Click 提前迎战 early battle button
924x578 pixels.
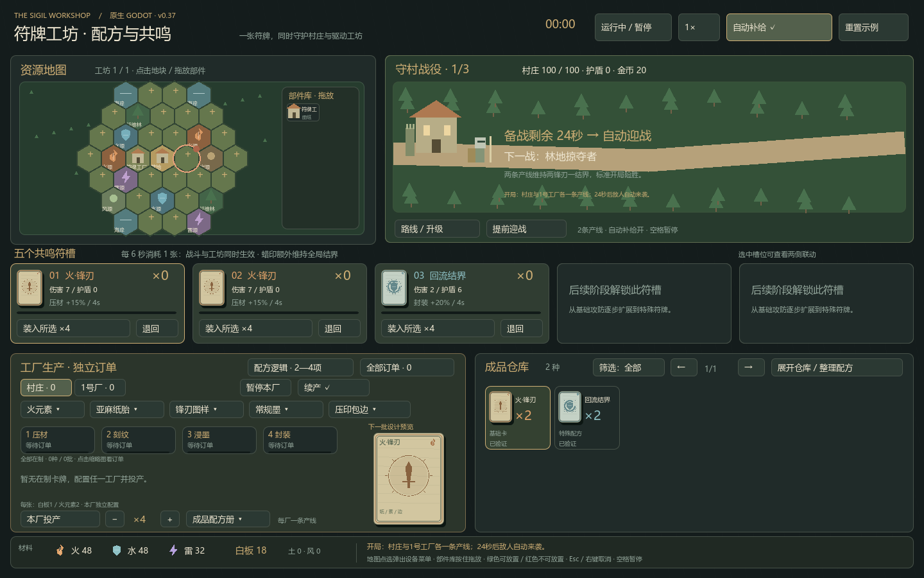pos(526,229)
